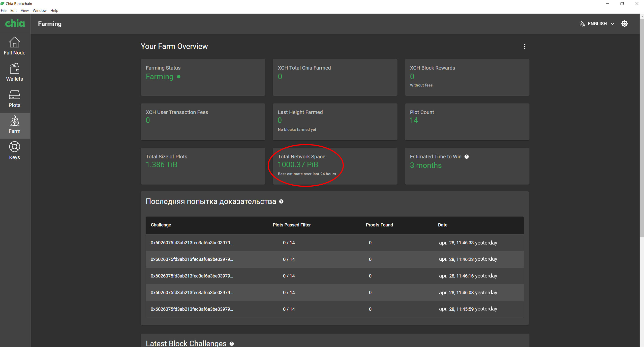Toggle the dark/light theme icon

click(x=624, y=24)
